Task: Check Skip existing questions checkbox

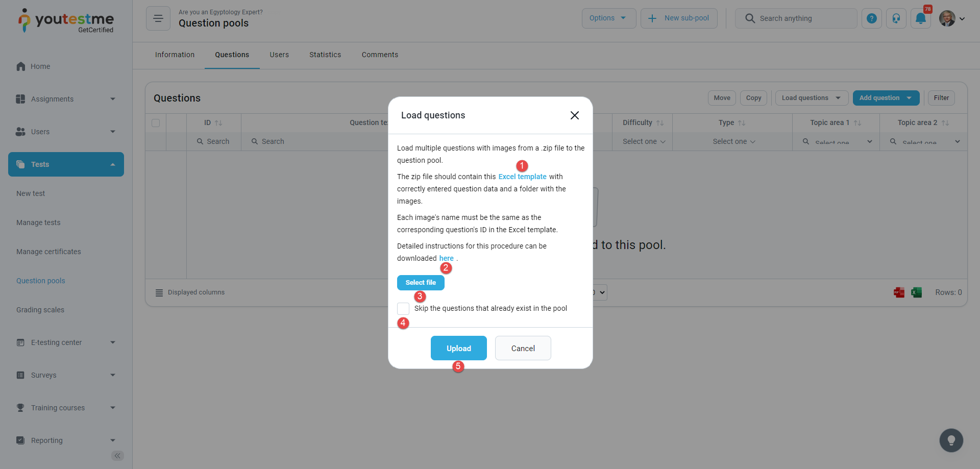Action: pos(403,309)
